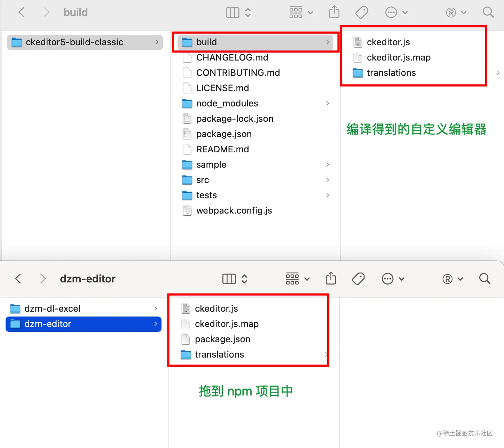Open the Share icon in the build window toolbar
This screenshot has height=448, width=504.
[334, 12]
